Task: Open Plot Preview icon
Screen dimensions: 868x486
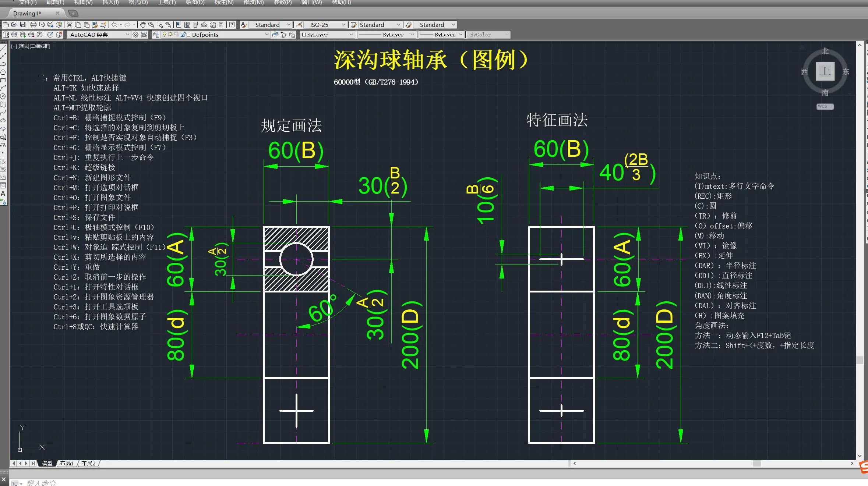Action: [42, 25]
